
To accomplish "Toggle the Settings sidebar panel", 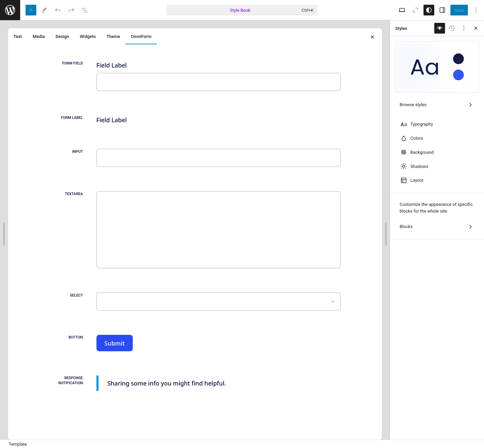I will click(442, 10).
